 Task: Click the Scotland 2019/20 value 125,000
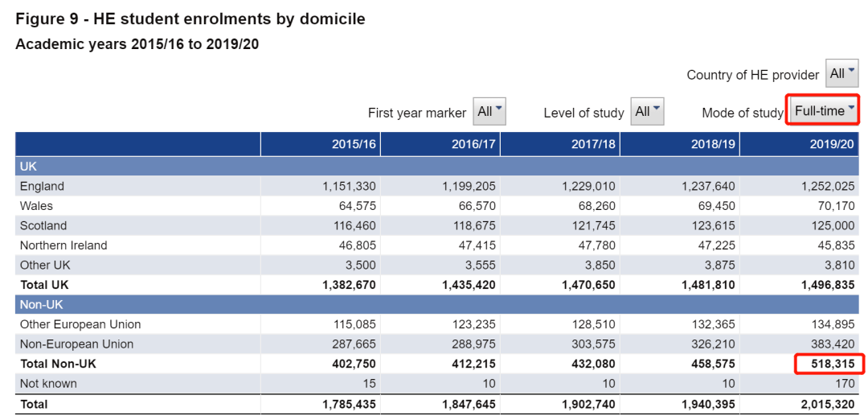tap(833, 225)
